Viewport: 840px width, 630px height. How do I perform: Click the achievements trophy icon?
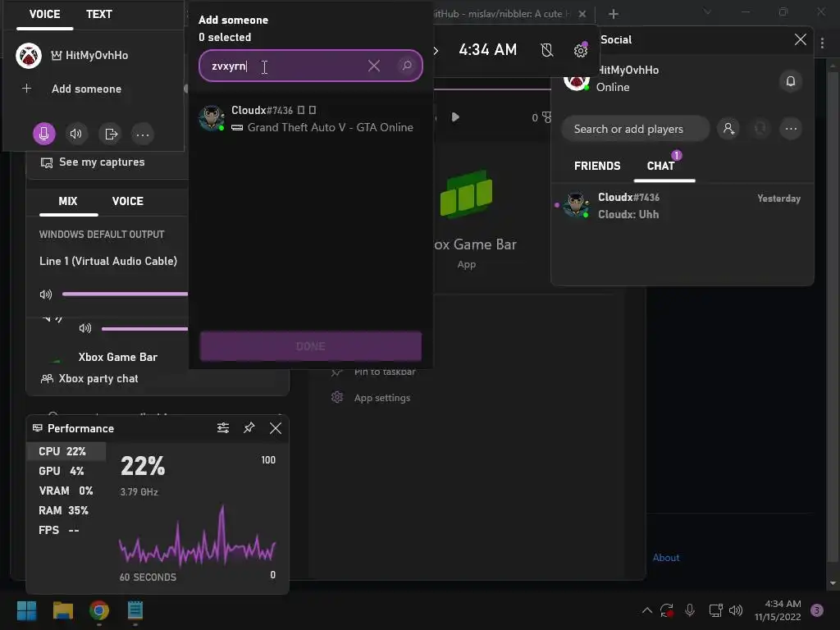[x=546, y=117]
